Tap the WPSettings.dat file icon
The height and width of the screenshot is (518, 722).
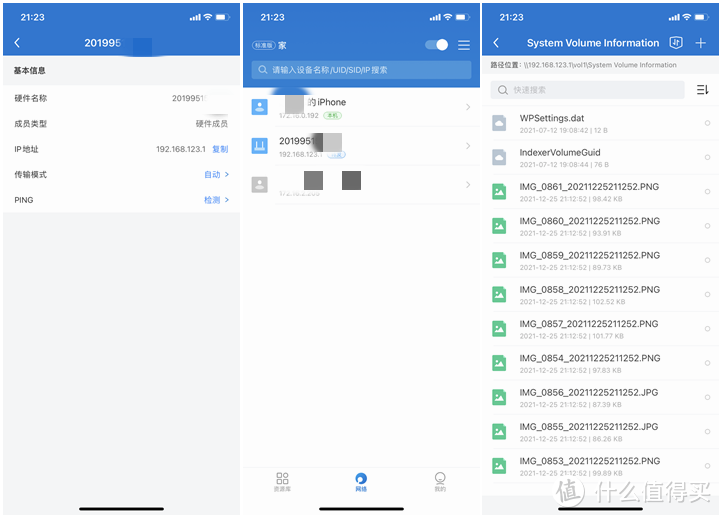click(x=499, y=123)
